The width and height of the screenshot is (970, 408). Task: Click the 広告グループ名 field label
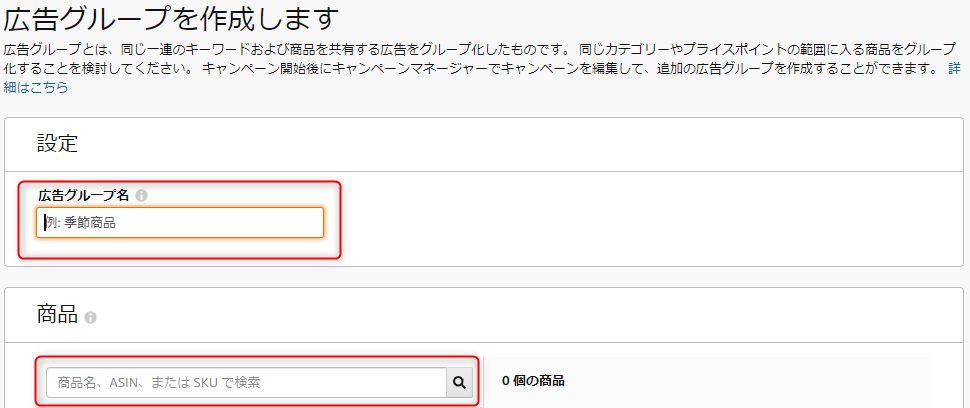click(84, 195)
